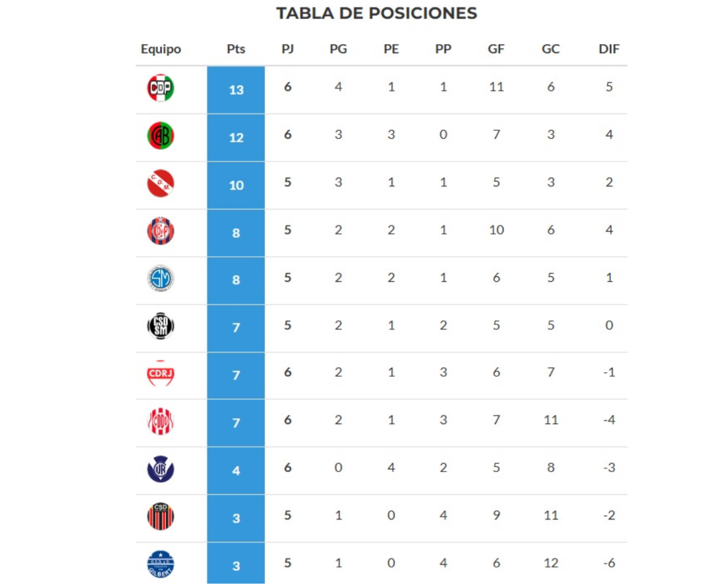Open the red C.D.M. diagonal-band logo
Viewport: 702px width, 588px height.
tap(160, 183)
